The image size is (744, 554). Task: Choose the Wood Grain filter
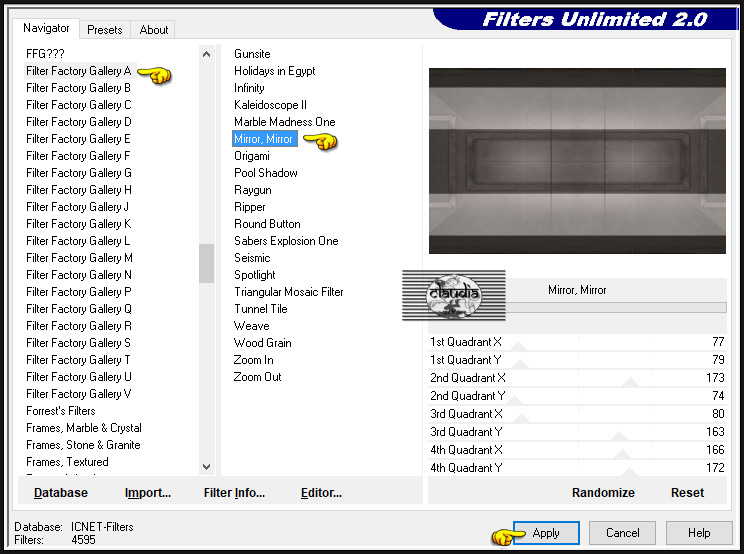click(x=262, y=343)
